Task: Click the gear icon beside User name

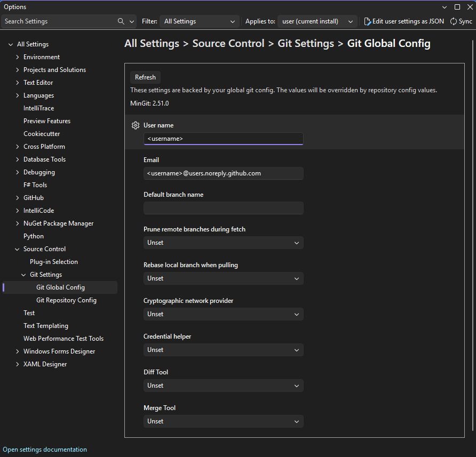Action: 135,125
